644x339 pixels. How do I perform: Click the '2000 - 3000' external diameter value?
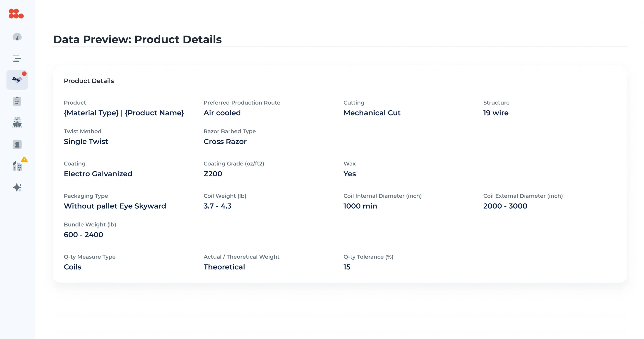pyautogui.click(x=505, y=206)
